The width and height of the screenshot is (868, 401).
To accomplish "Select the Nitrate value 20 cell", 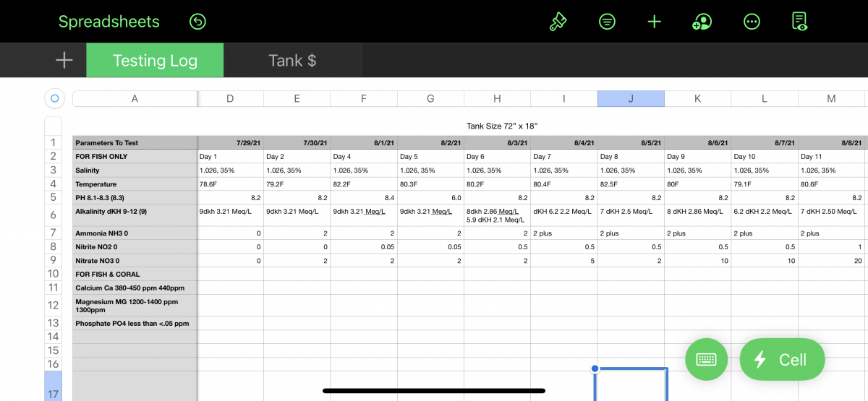I will tap(830, 261).
